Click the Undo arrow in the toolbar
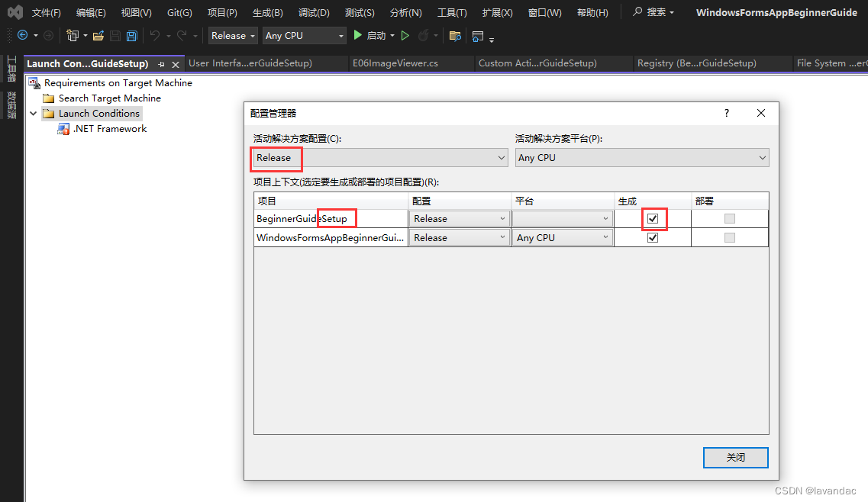This screenshot has height=502, width=868. tap(154, 35)
